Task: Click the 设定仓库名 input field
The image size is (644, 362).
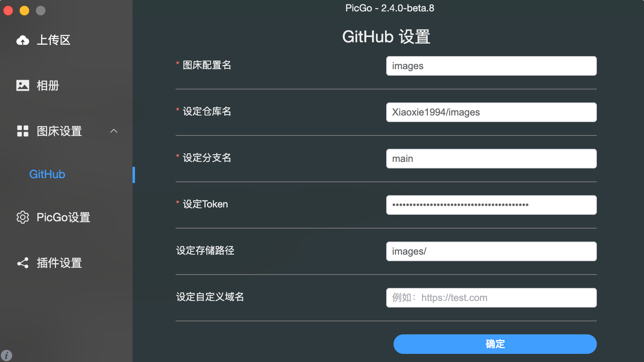Action: tap(491, 112)
